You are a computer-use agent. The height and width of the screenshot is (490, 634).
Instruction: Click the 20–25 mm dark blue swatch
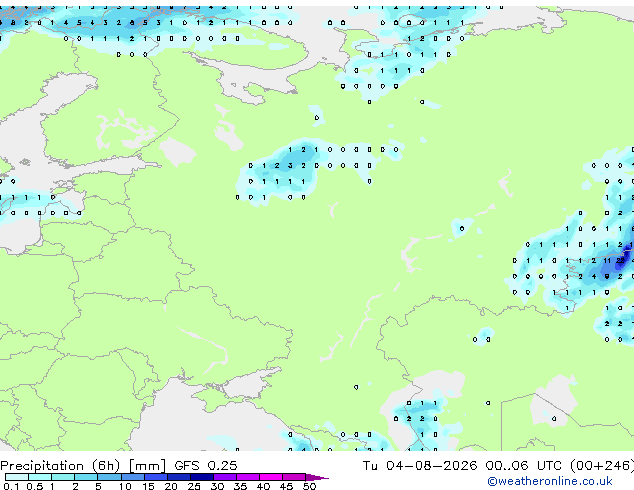[x=179, y=477]
